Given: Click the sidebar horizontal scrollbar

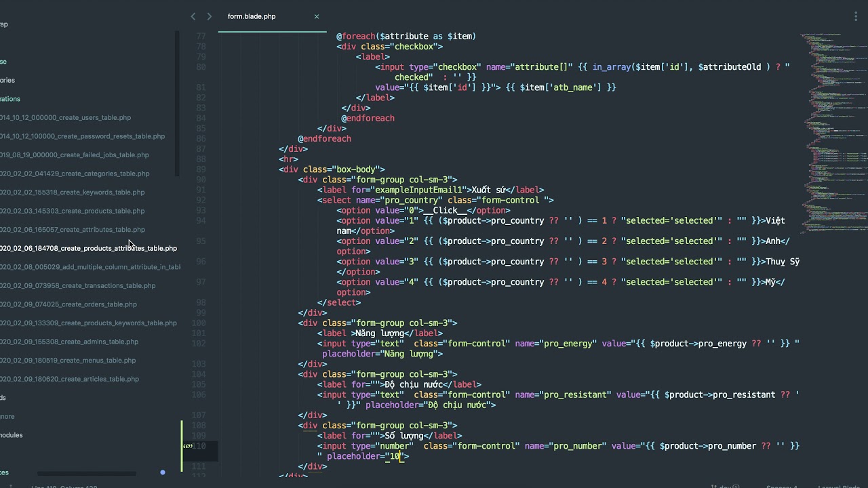Looking at the screenshot, I should 86,473.
